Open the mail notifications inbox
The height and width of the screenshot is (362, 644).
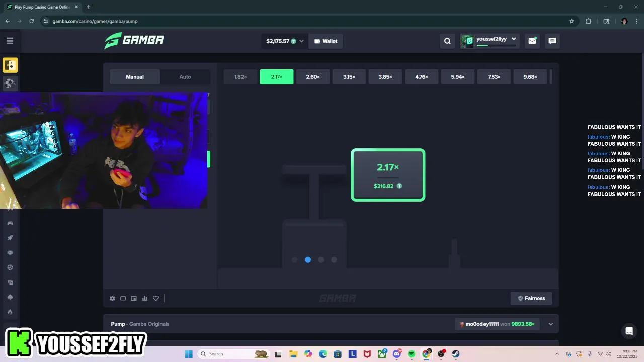532,41
